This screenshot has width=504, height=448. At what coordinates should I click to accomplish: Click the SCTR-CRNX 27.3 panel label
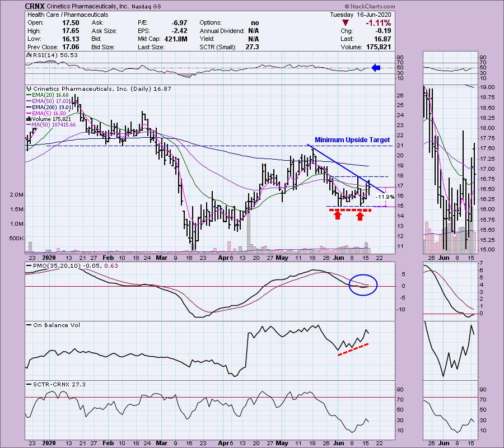click(x=59, y=384)
